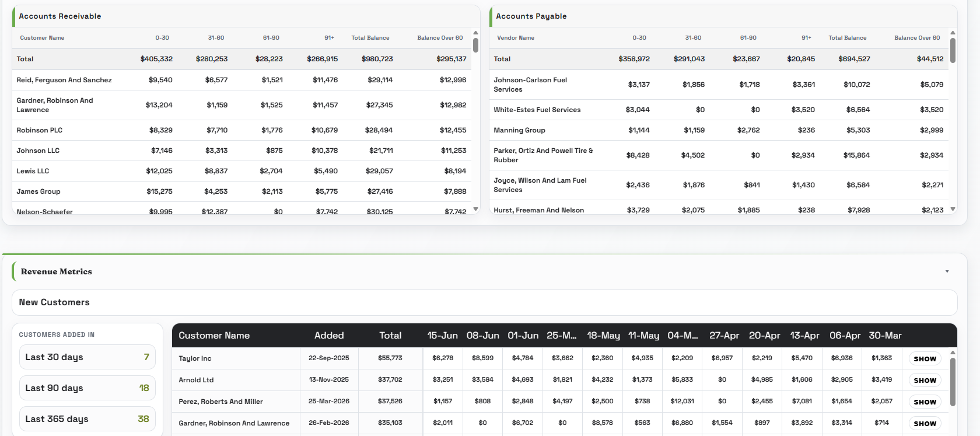Image resolution: width=980 pixels, height=436 pixels.
Task: Select Johnson-Carlson Fuel Services vendor
Action: pos(719,85)
